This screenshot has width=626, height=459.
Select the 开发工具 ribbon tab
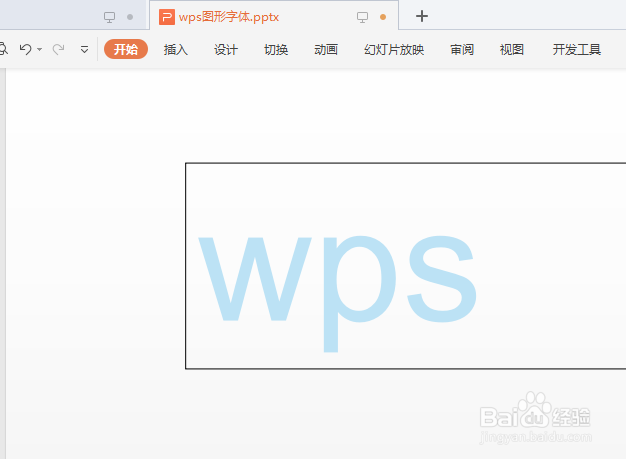tap(577, 49)
